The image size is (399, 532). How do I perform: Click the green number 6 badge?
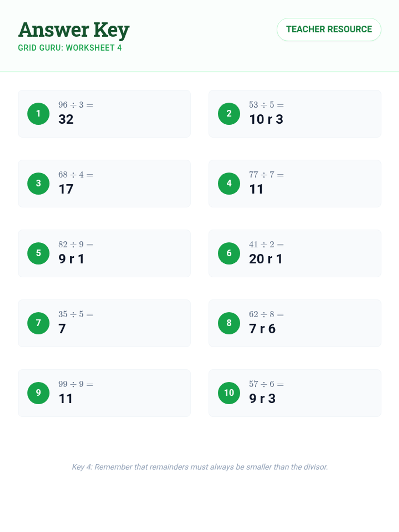(229, 253)
